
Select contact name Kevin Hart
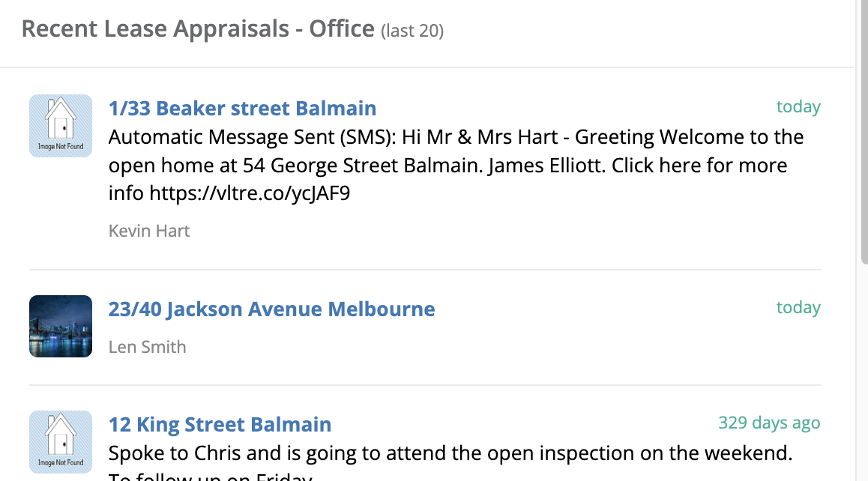coord(149,231)
